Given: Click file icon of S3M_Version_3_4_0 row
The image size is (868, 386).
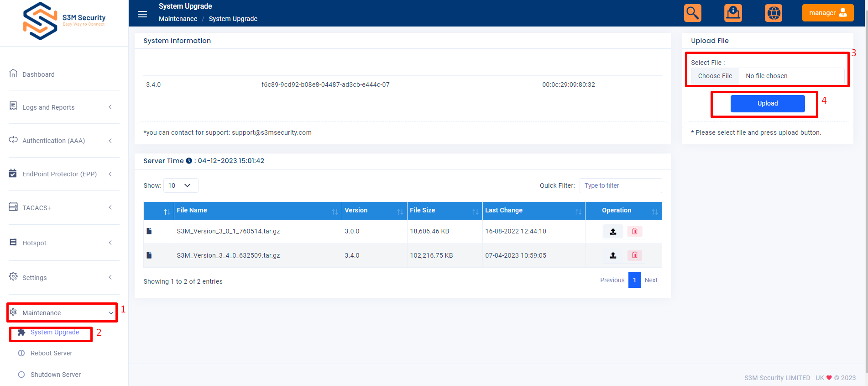Looking at the screenshot, I should (x=149, y=255).
